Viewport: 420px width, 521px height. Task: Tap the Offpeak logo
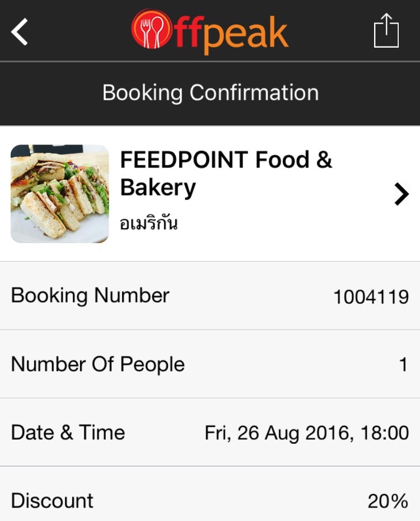point(210,32)
